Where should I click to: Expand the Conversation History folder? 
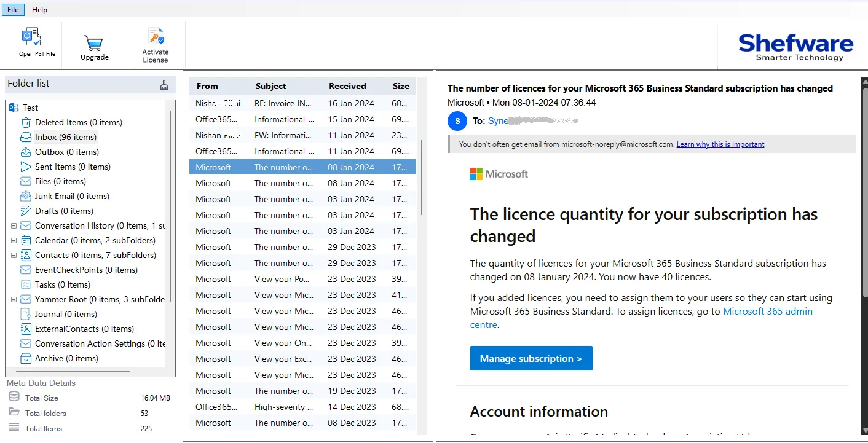coord(14,225)
